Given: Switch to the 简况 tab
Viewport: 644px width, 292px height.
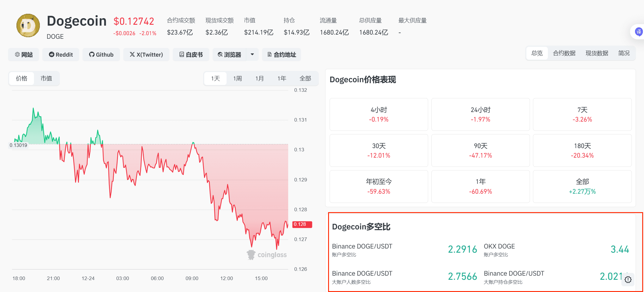Looking at the screenshot, I should [624, 53].
